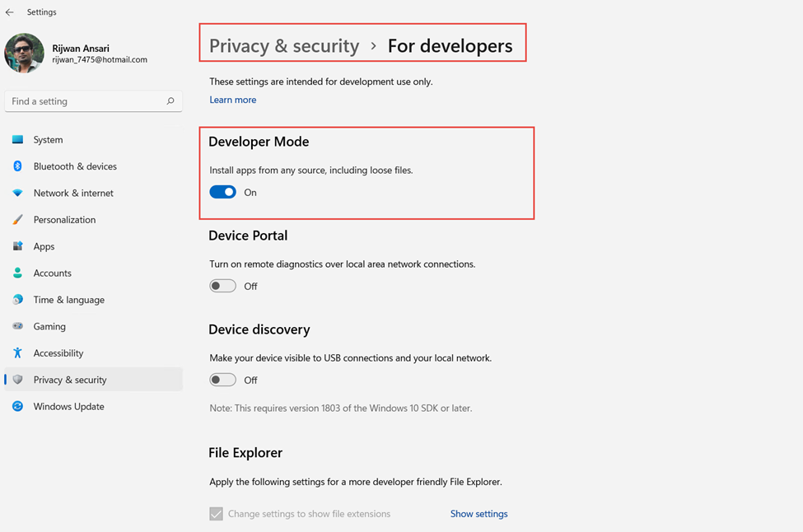Turn off Developer Mode toggle
This screenshot has width=803, height=532.
pos(222,192)
